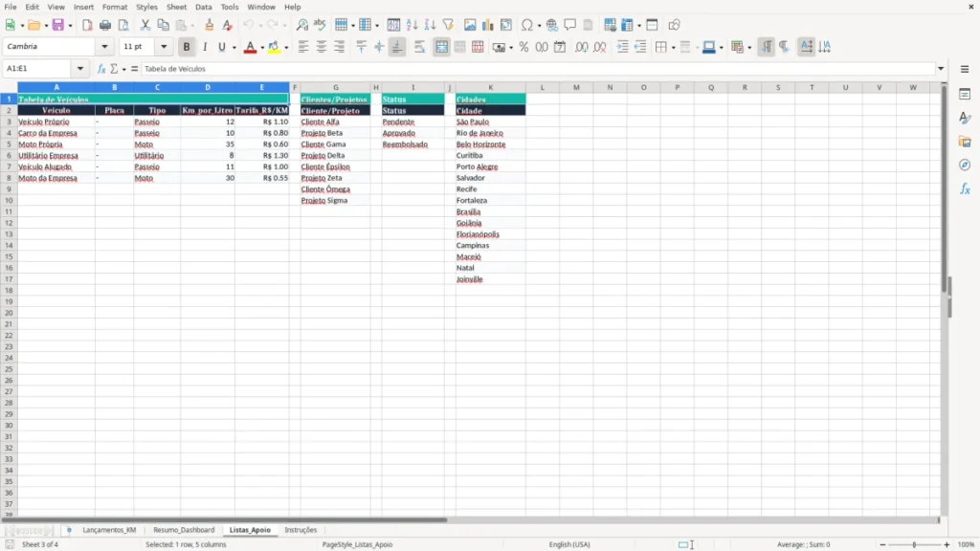This screenshot has width=980, height=551.
Task: Open the currency format dropdown arrow
Action: (511, 48)
